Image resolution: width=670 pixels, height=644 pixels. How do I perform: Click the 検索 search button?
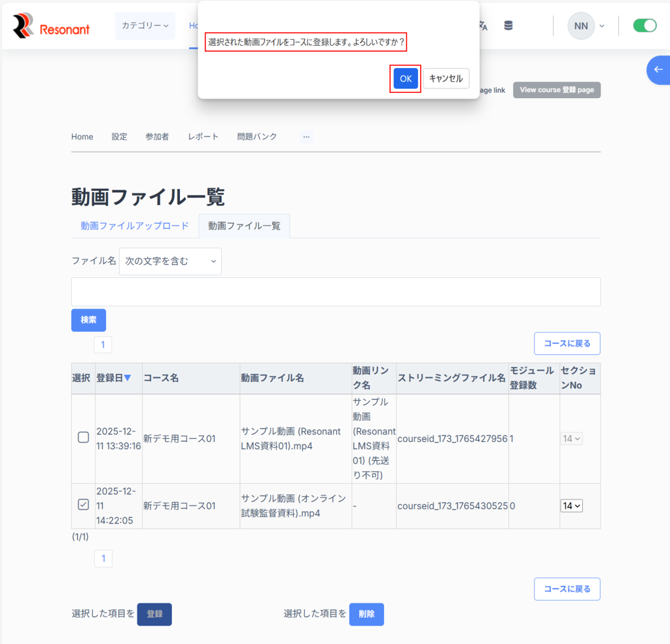[88, 320]
